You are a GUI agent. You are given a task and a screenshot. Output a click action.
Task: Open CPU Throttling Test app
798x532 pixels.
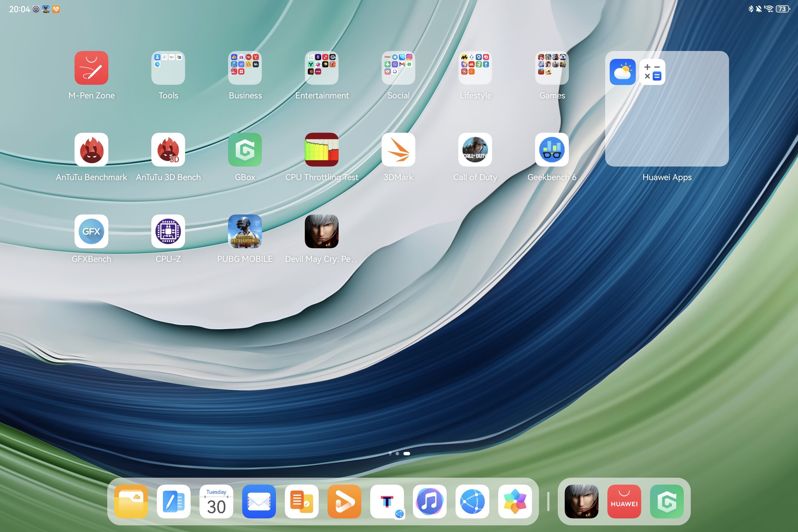coord(321,150)
